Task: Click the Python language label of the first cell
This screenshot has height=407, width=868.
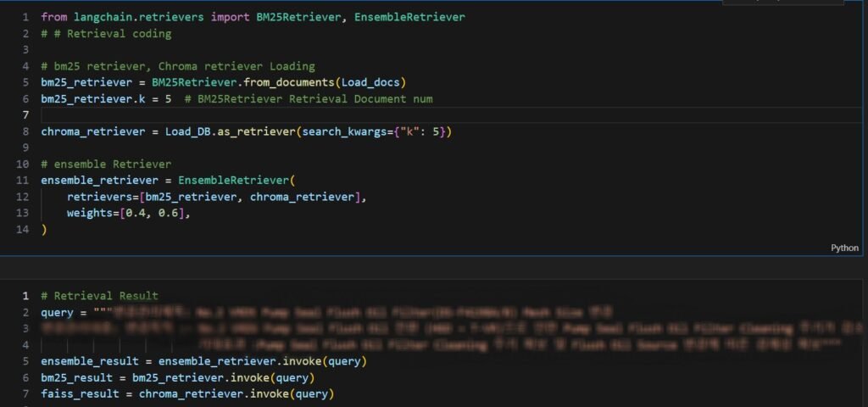Action: coord(844,248)
